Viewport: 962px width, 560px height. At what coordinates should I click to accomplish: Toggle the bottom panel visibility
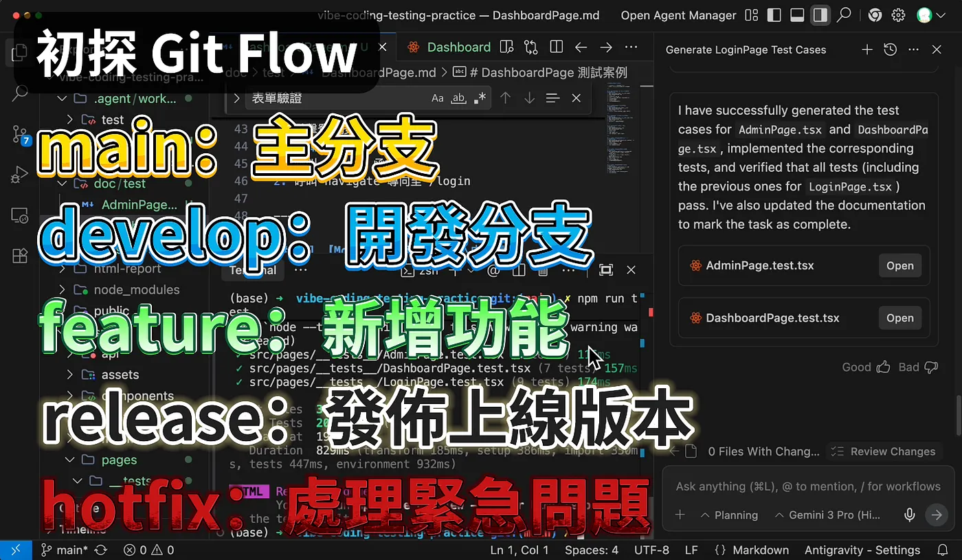[797, 15]
